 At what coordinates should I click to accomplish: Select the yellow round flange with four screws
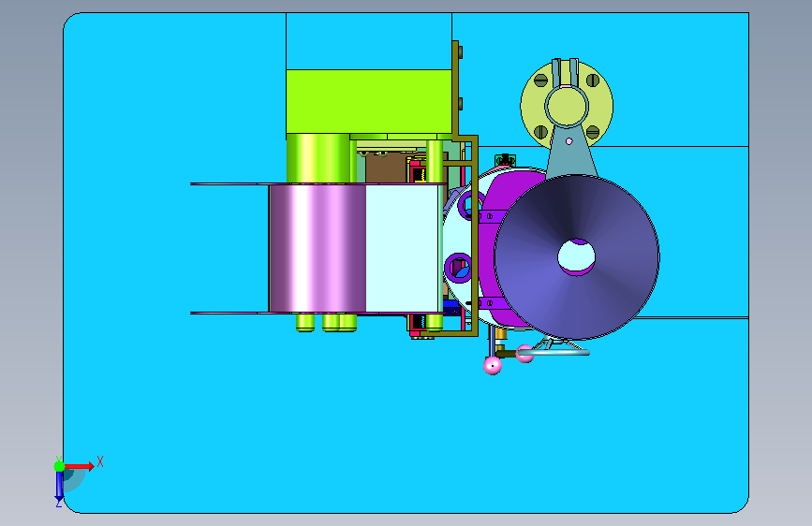567,106
